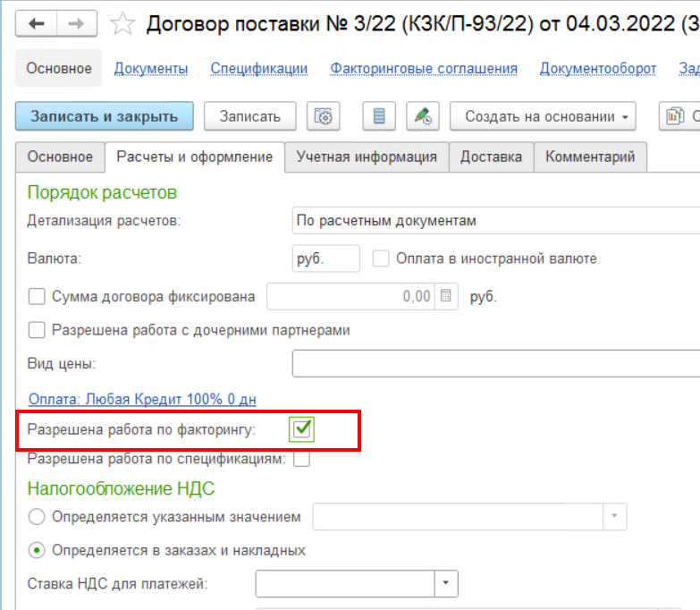
Task: Go back with the left arrow button
Action: pyautogui.click(x=36, y=23)
